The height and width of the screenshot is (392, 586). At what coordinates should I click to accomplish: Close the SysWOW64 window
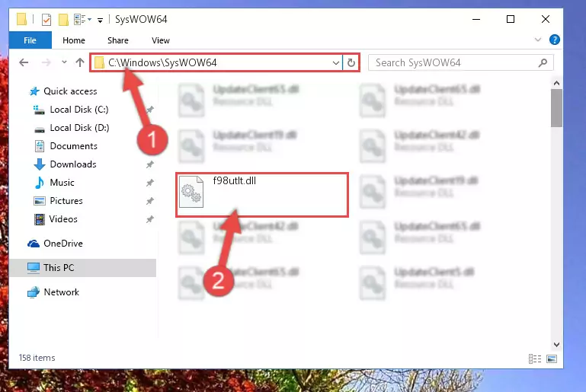[x=546, y=20]
